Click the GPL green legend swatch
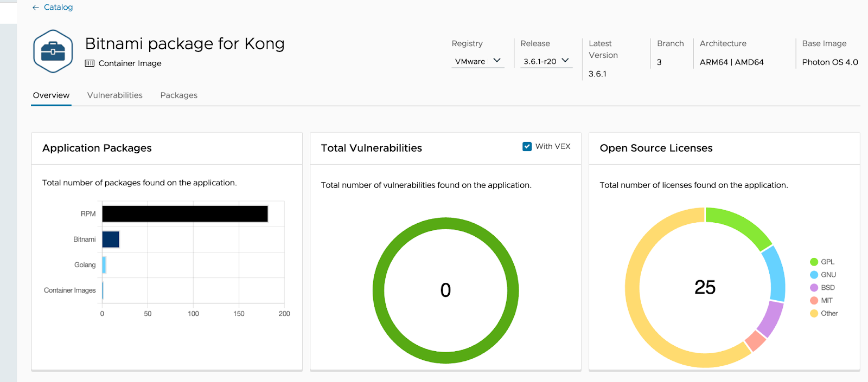868x382 pixels. [814, 262]
